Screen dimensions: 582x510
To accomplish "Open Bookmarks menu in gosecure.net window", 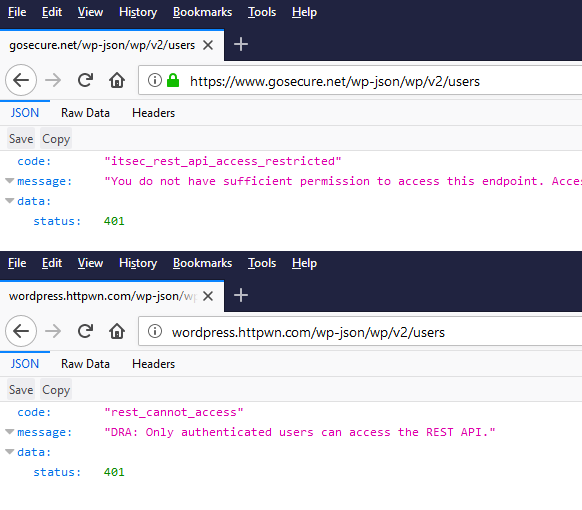I will (202, 12).
